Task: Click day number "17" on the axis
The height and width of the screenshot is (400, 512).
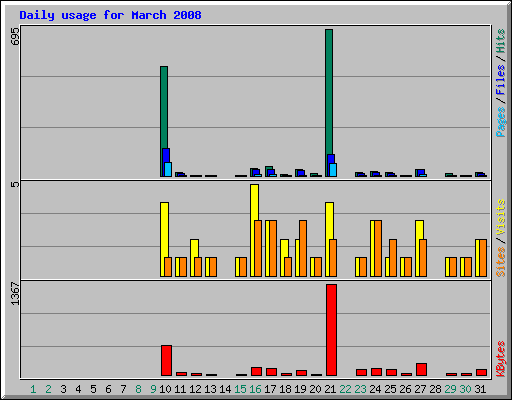Action: 270,389
